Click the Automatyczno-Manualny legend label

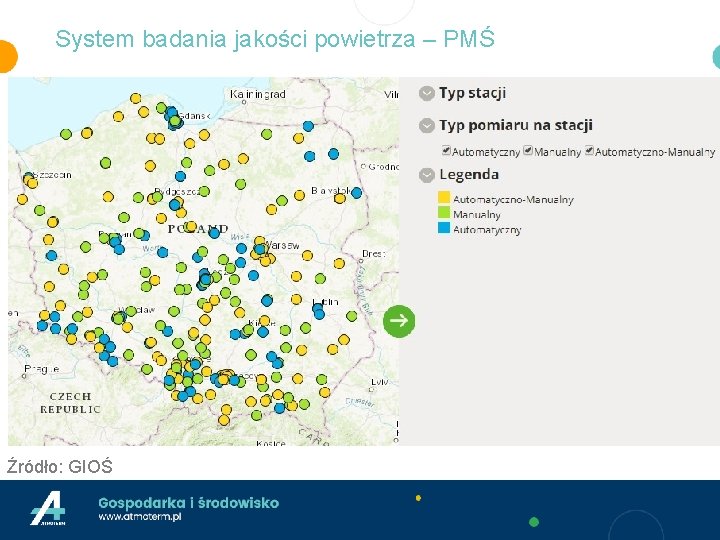[x=513, y=199]
